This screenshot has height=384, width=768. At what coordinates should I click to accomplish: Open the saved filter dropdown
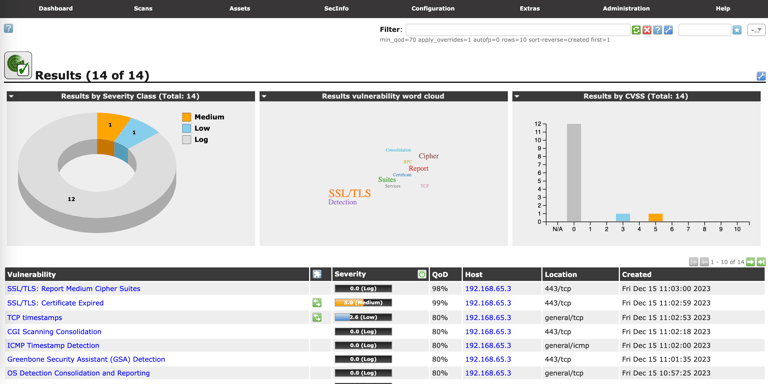point(756,30)
